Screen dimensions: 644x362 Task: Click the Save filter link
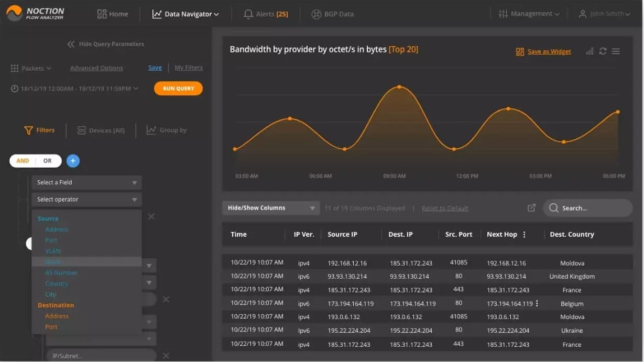pyautogui.click(x=155, y=68)
